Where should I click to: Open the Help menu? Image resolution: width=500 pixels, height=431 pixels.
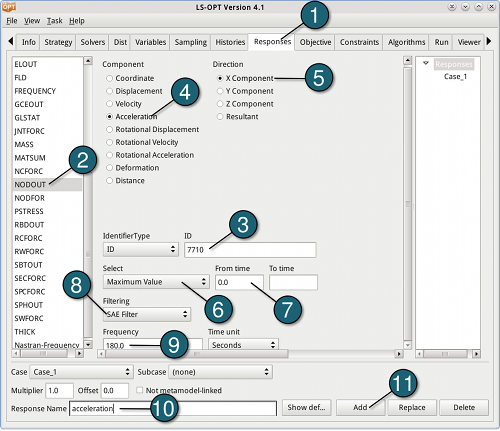[x=77, y=21]
